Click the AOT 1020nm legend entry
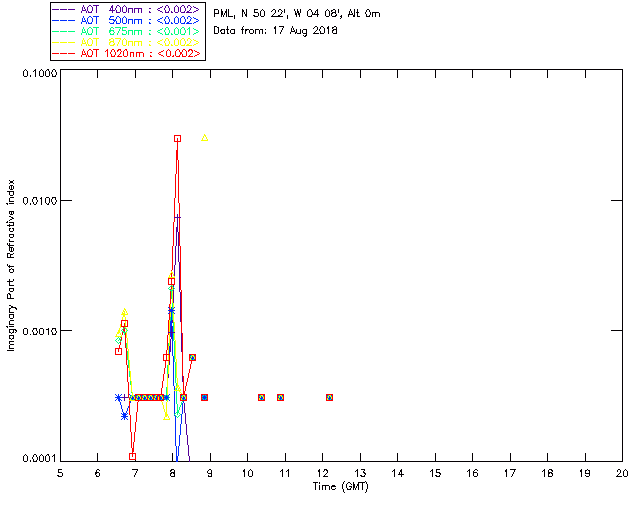The image size is (640, 512). pyautogui.click(x=127, y=53)
